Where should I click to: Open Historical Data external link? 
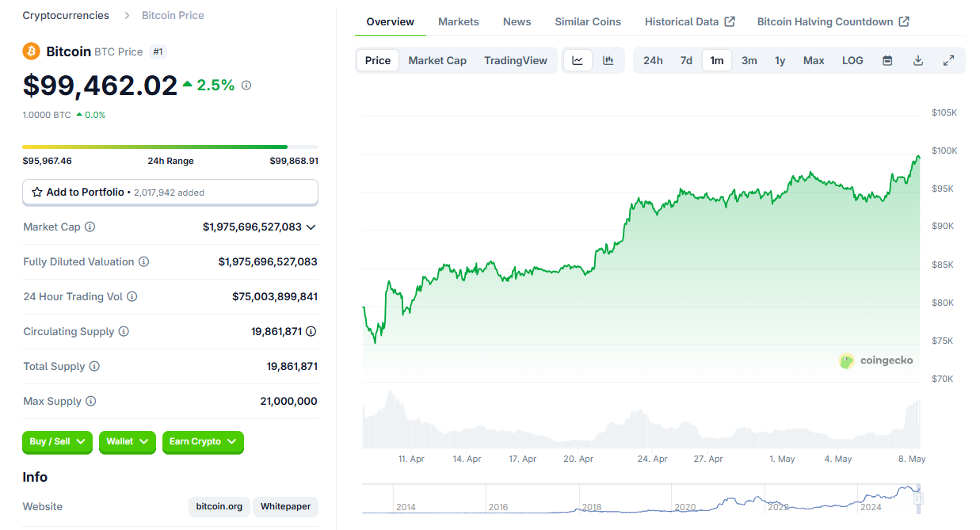690,21
